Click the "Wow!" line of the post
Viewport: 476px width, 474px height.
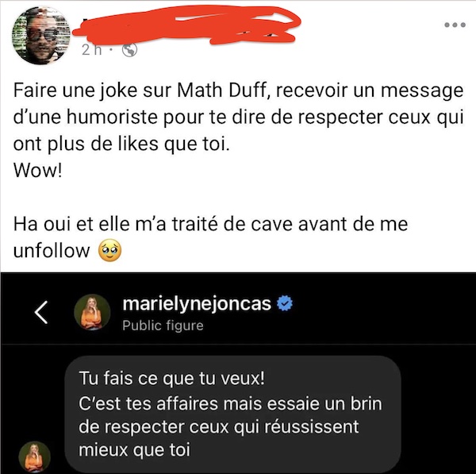pyautogui.click(x=38, y=171)
